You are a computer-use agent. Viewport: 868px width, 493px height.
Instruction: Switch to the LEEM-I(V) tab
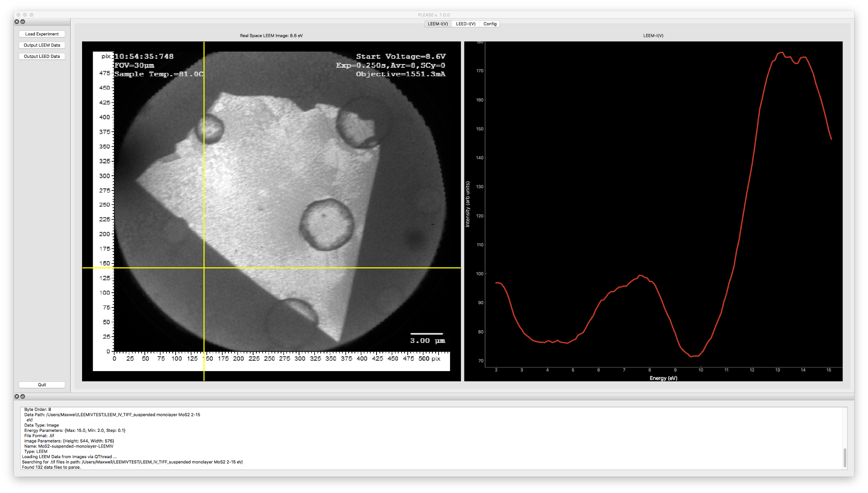point(438,24)
